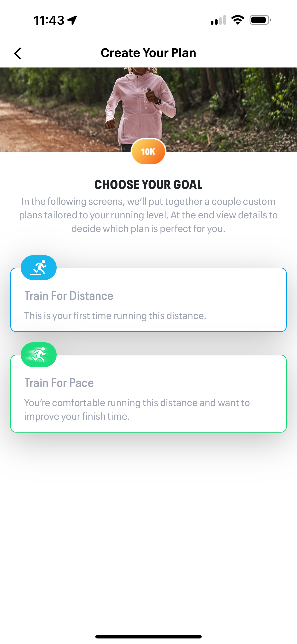Click the Create Your Plan header title

tap(148, 53)
